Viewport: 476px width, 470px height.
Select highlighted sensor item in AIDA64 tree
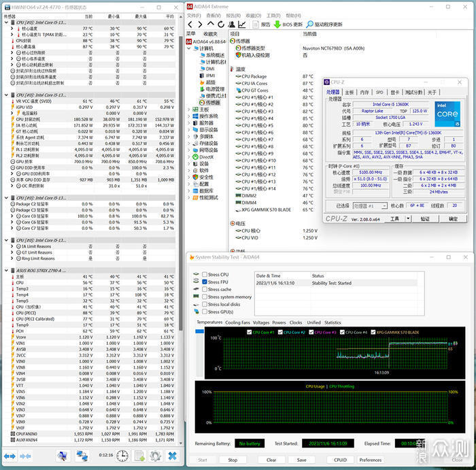tap(209, 103)
